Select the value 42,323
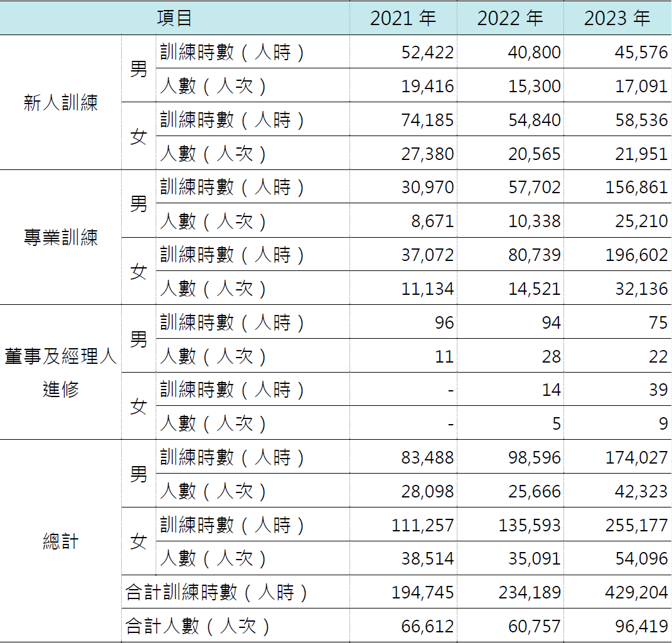This screenshot has height=643, width=672. [641, 491]
